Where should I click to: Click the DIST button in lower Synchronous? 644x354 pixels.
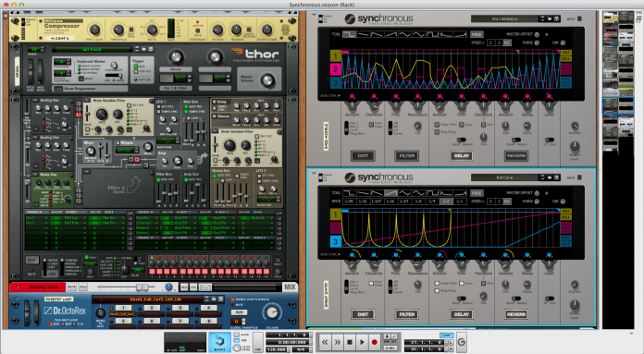[363, 314]
